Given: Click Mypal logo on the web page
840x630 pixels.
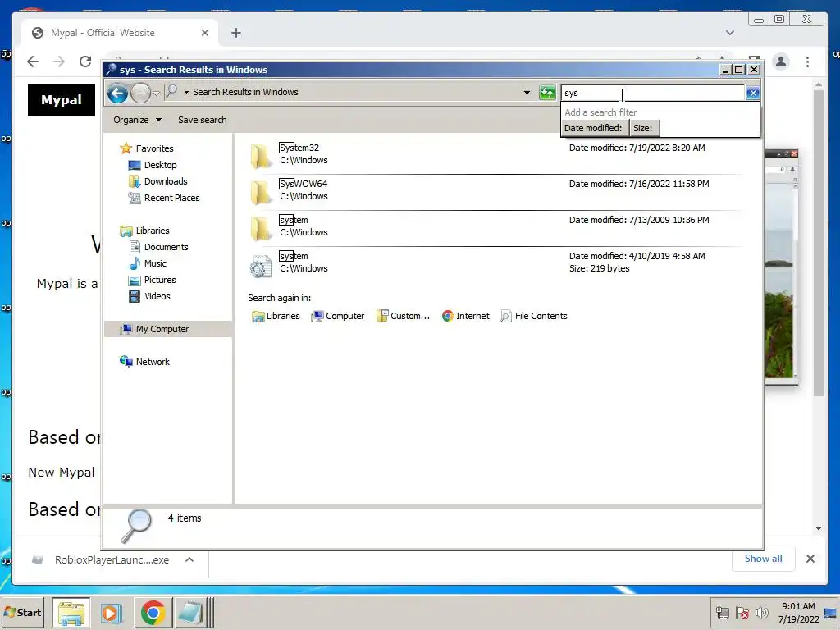Looking at the screenshot, I should click(x=62, y=99).
